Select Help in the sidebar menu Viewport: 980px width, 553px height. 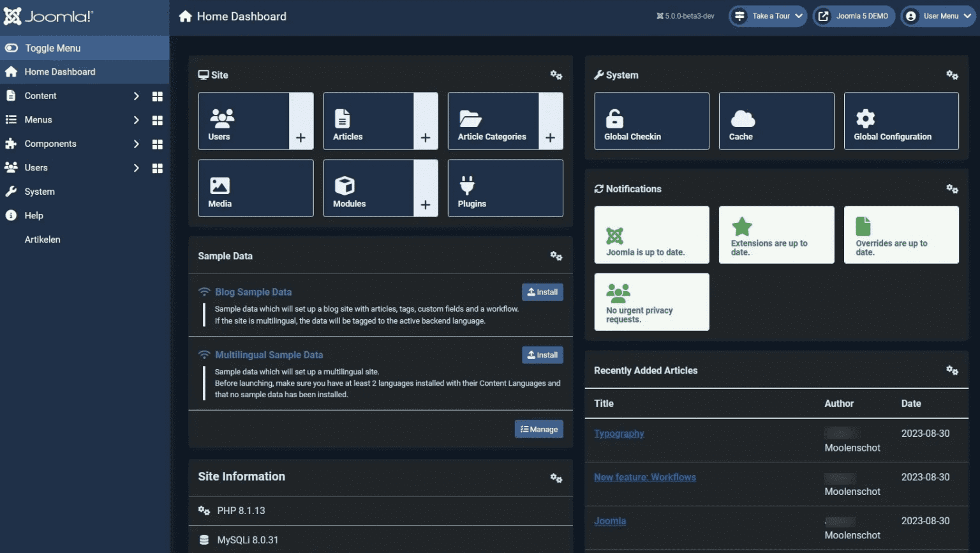[x=34, y=216]
